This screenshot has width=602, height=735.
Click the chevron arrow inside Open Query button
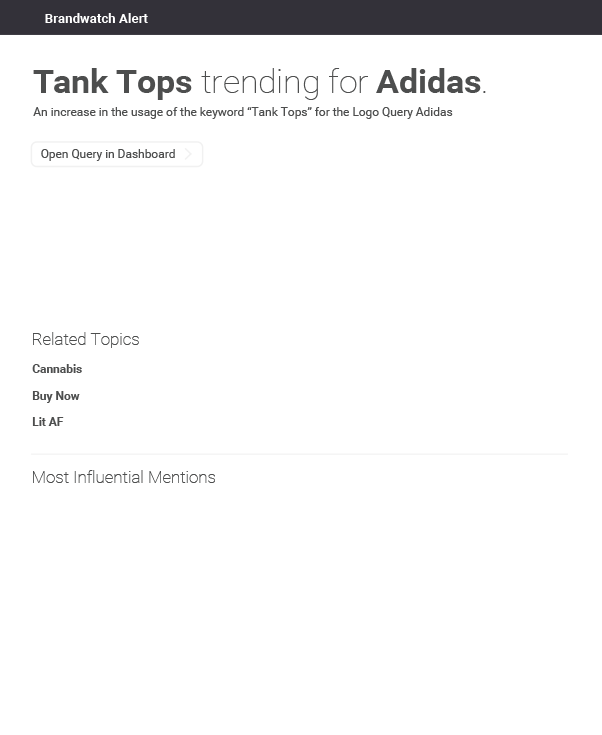(x=188, y=154)
